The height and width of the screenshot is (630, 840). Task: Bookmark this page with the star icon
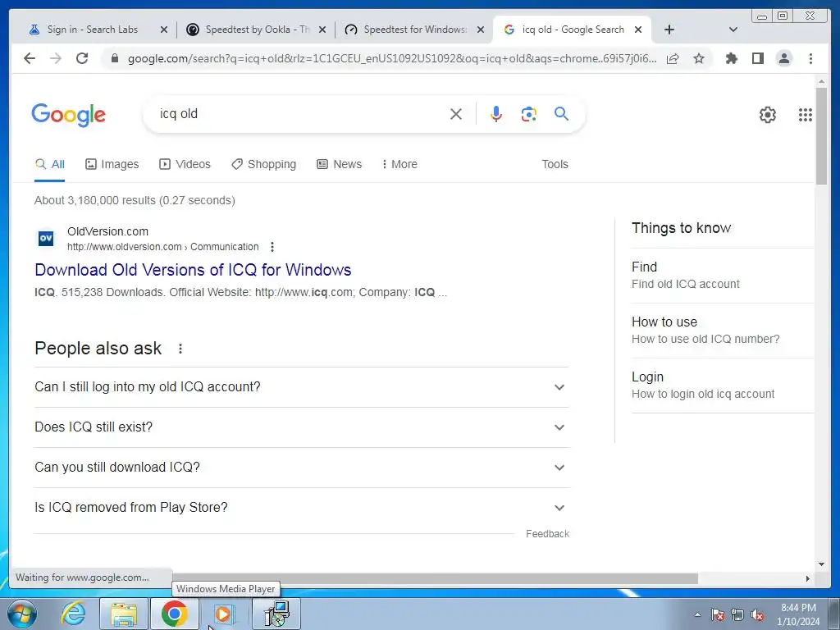pyautogui.click(x=699, y=58)
